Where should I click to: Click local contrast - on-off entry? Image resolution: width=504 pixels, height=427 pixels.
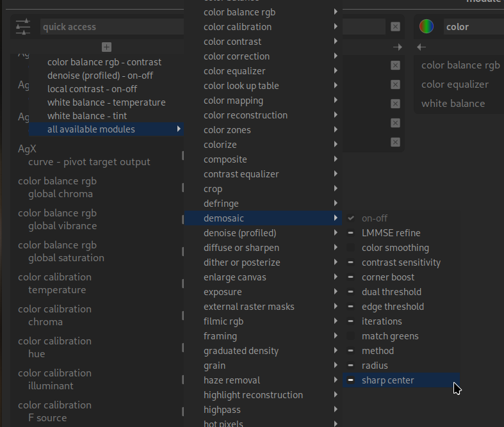click(92, 89)
